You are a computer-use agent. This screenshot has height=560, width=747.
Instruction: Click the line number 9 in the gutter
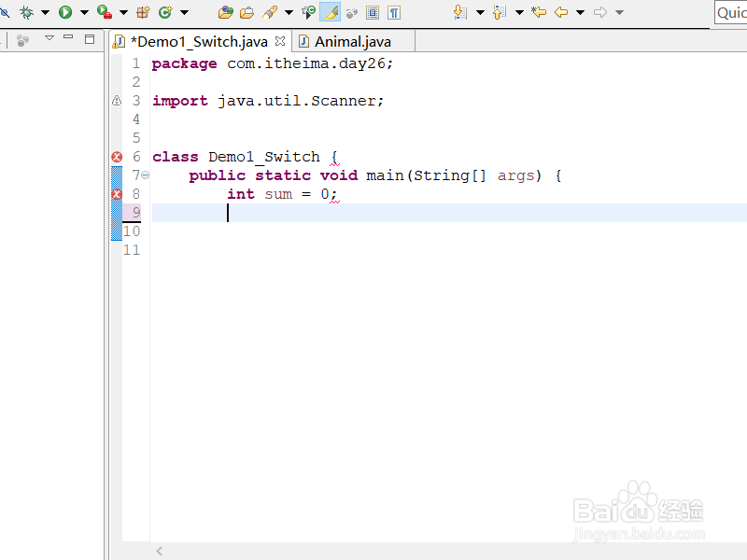click(136, 213)
